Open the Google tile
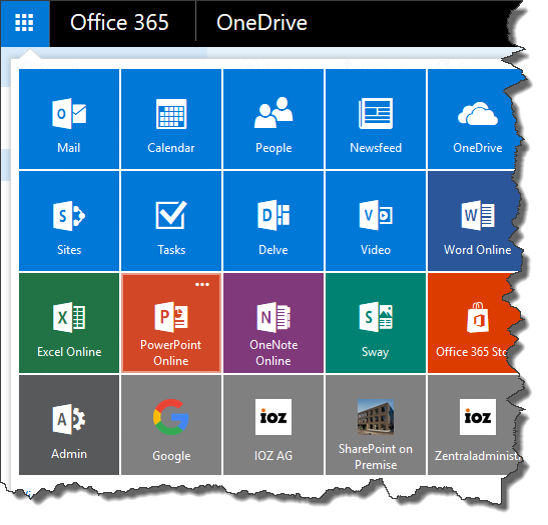Screen dimensions: 548x525 coord(171,425)
